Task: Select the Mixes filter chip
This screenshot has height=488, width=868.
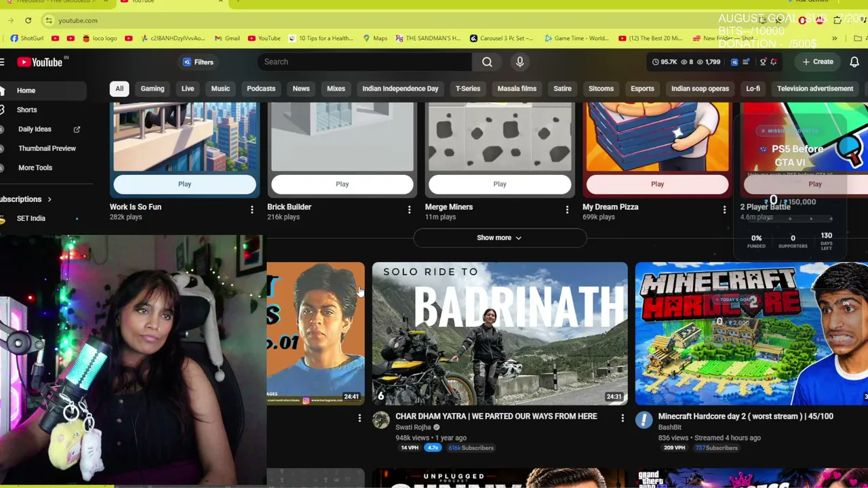Action: [x=336, y=89]
